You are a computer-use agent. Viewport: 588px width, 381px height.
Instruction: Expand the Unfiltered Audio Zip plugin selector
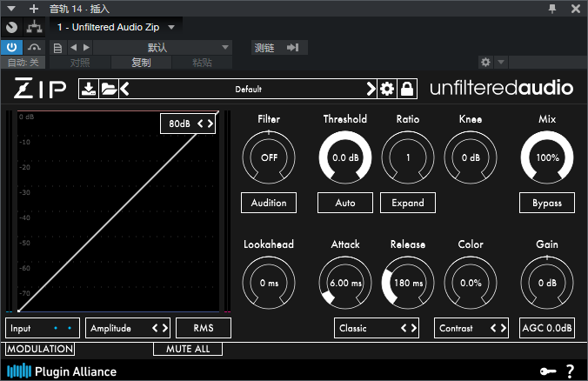[x=116, y=27]
